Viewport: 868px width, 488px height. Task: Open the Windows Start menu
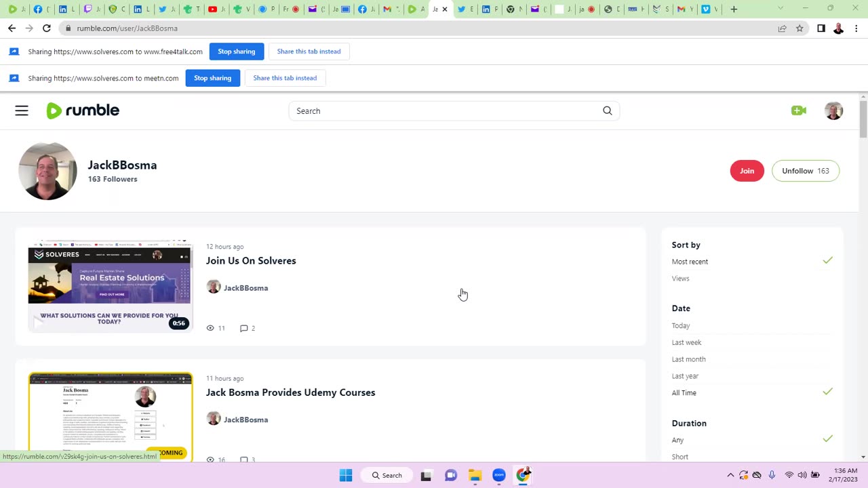(346, 475)
